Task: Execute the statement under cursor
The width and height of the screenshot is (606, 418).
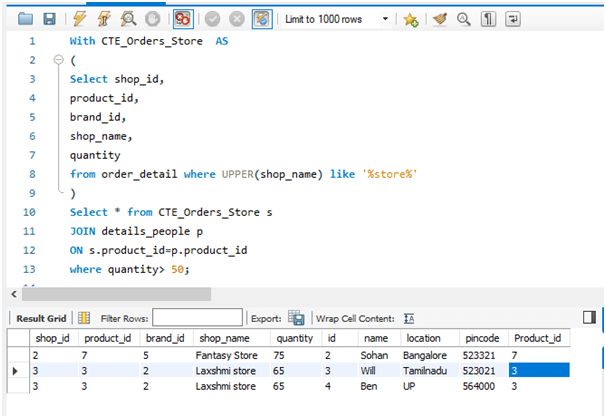Action: 102,19
